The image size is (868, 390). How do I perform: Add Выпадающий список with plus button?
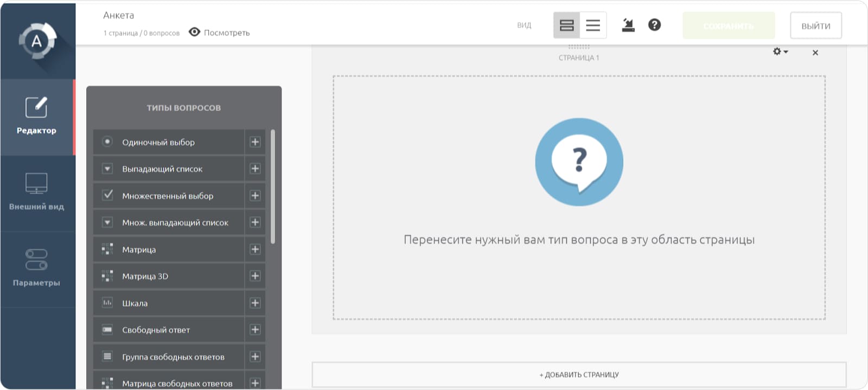click(255, 169)
